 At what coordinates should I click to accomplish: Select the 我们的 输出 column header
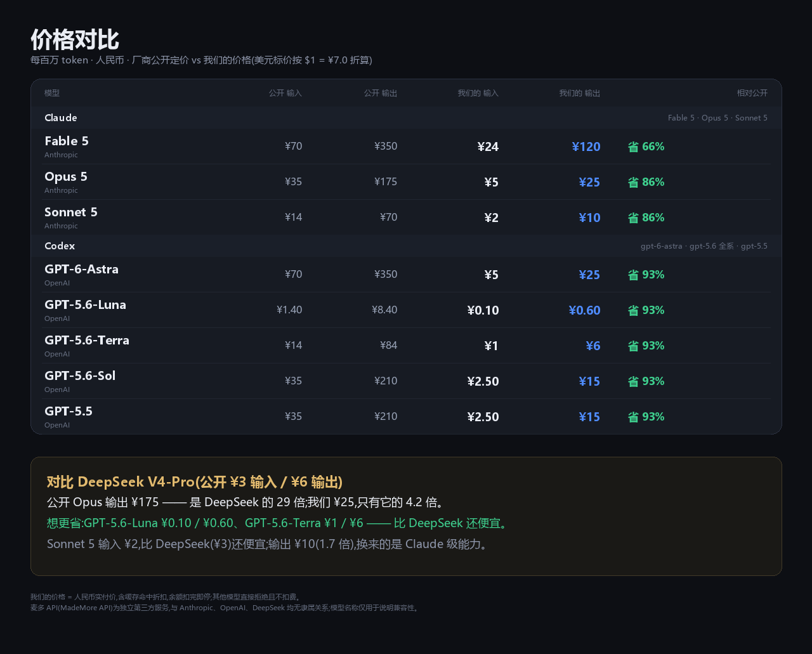(580, 93)
